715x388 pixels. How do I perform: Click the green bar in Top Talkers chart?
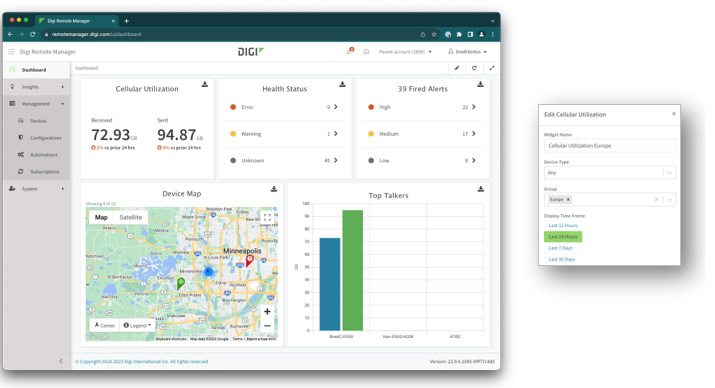click(352, 270)
